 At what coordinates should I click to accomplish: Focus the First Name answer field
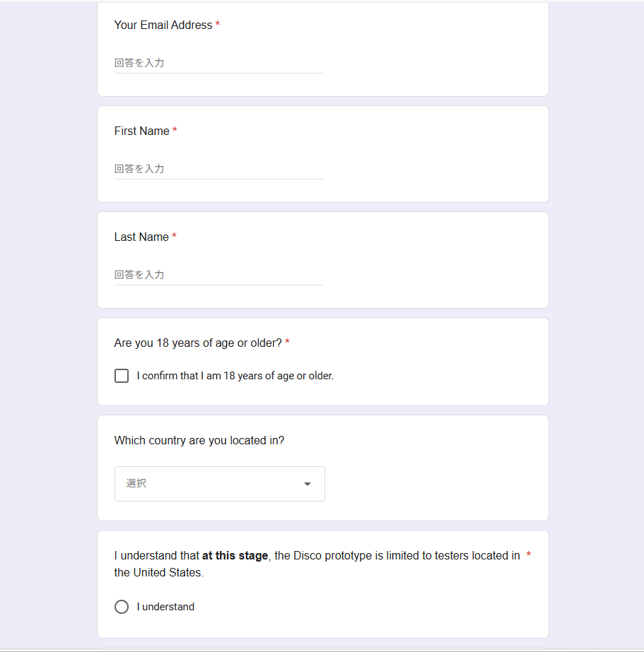click(x=218, y=169)
